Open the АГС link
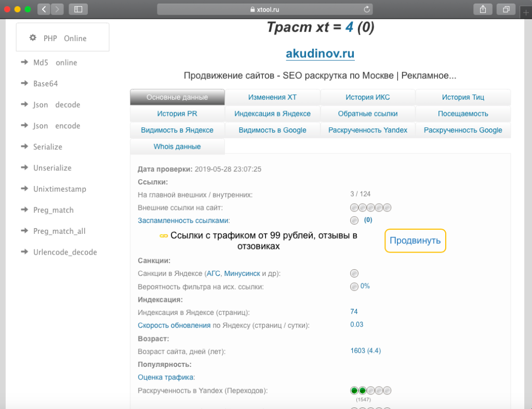532x409 pixels. [x=214, y=273]
